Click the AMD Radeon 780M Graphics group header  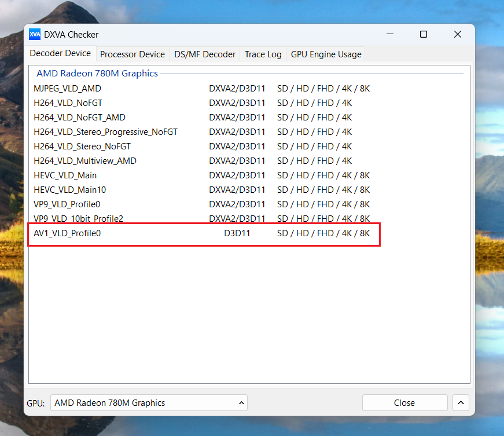[97, 74]
